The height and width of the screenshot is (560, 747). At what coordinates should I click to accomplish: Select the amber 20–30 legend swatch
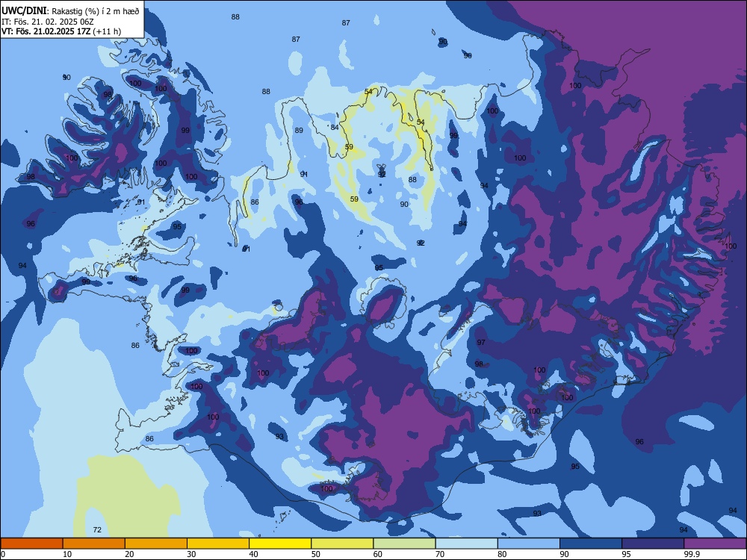pyautogui.click(x=156, y=544)
